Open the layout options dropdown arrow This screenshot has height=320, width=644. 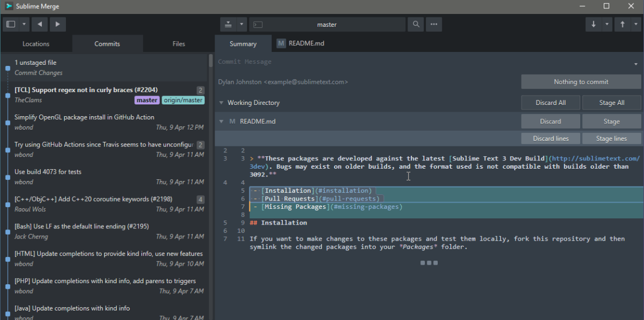coord(24,25)
